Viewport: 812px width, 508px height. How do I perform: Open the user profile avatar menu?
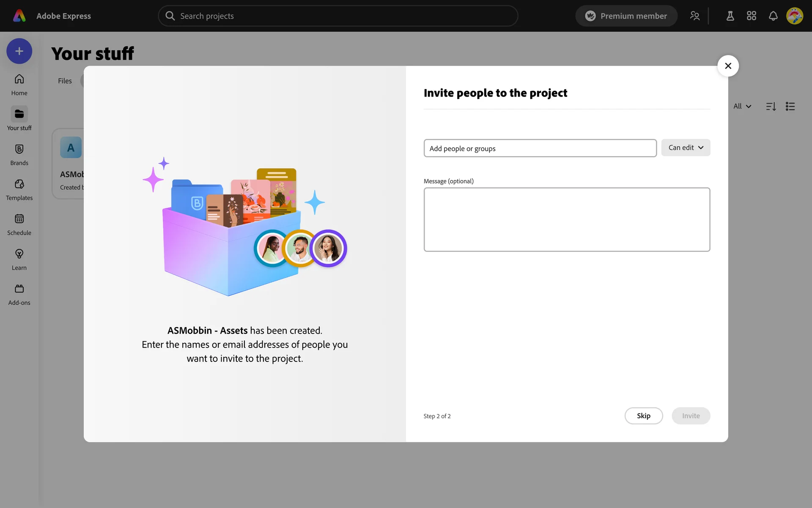[x=794, y=16]
